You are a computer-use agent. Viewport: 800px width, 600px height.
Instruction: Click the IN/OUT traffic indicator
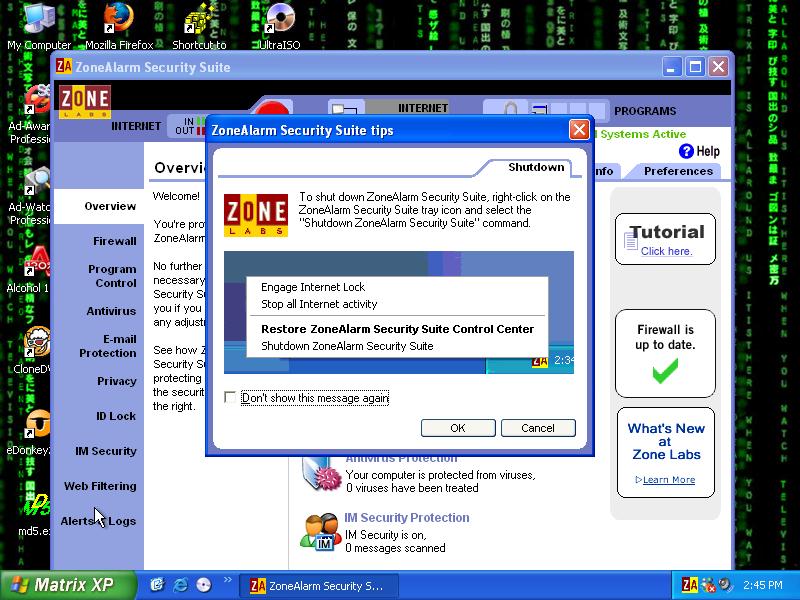pos(189,126)
